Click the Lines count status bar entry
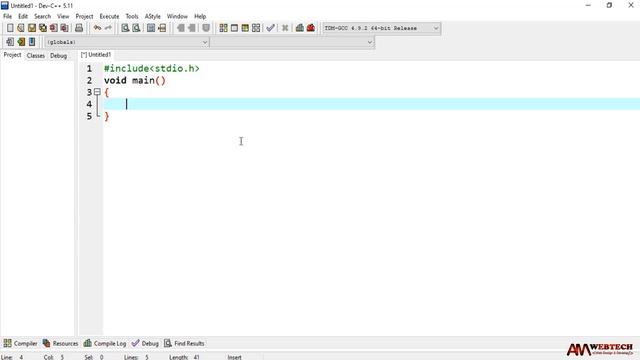Viewport: 640px width, 360px height. coord(136,357)
